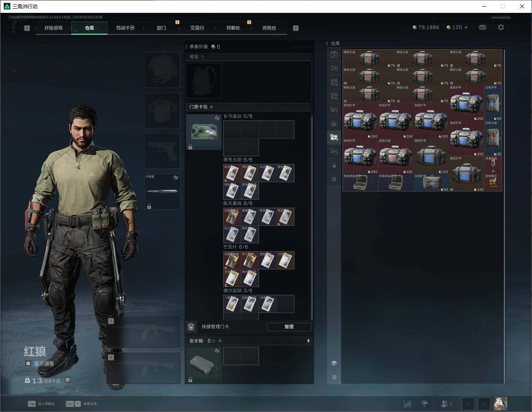Select the top-left 精密头盔 case in warehouse
This screenshot has width=532, height=412.
point(369,59)
